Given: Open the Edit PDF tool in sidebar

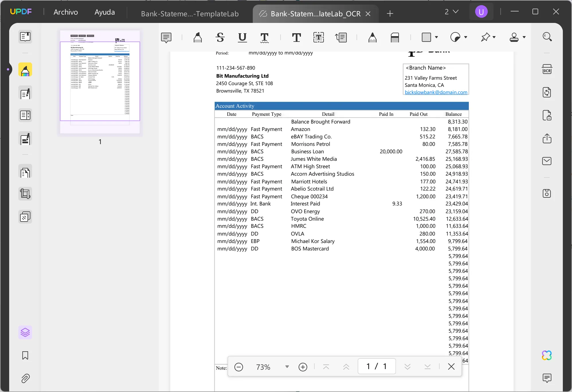Looking at the screenshot, I should (x=25, y=93).
